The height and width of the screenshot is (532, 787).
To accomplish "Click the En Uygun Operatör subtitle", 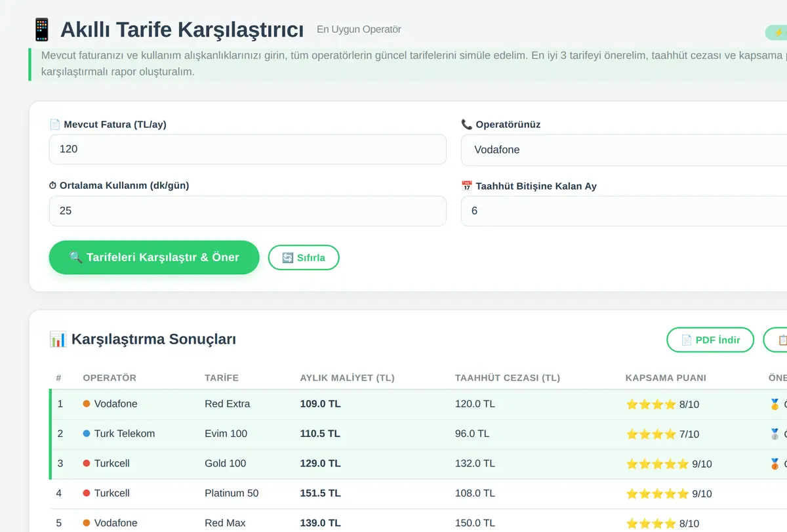I will pos(359,30).
